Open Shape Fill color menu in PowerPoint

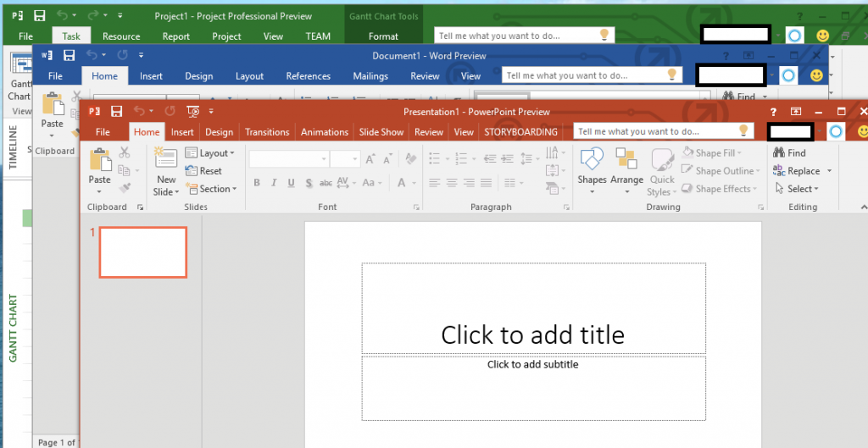[712, 152]
